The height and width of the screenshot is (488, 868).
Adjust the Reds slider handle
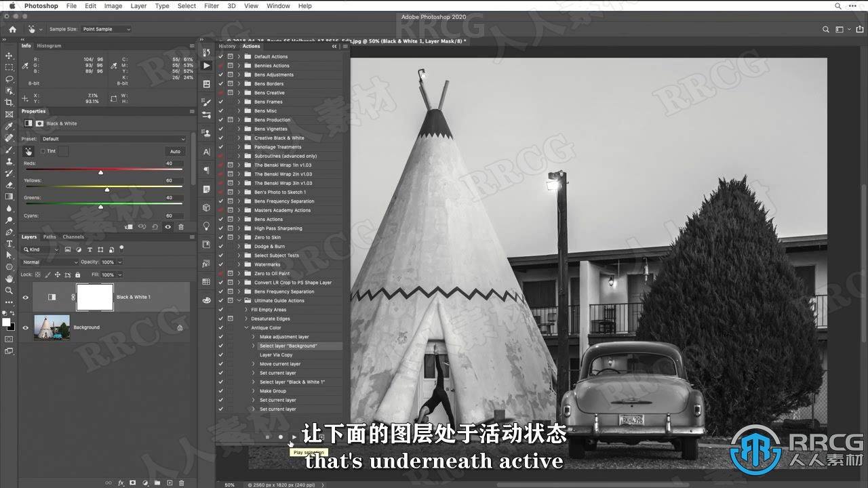pos(100,172)
